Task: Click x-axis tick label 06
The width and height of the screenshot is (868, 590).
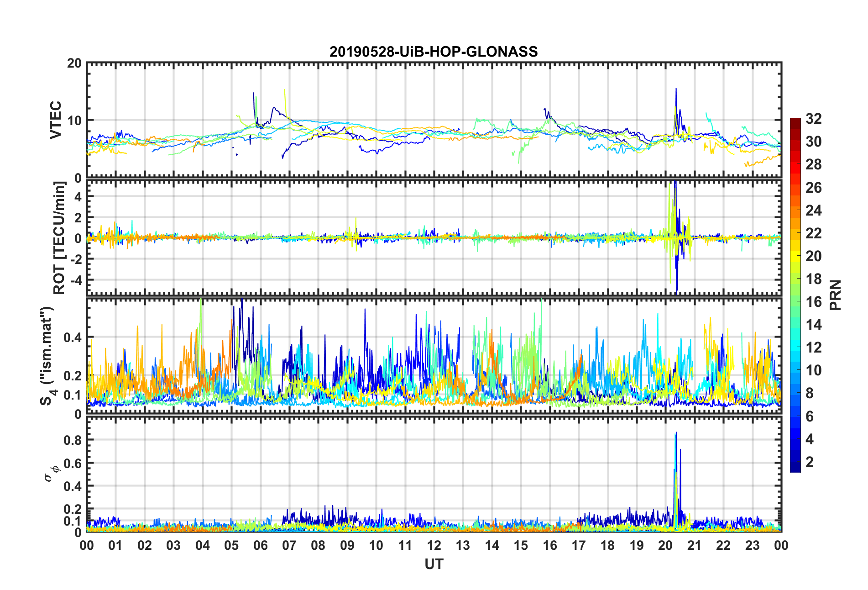Action: pos(261,545)
